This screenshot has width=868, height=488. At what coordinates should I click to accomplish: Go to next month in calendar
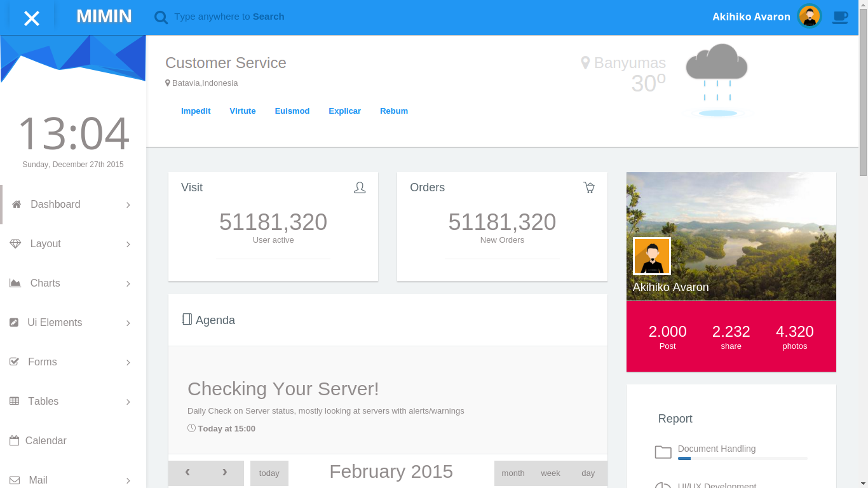coord(224,472)
